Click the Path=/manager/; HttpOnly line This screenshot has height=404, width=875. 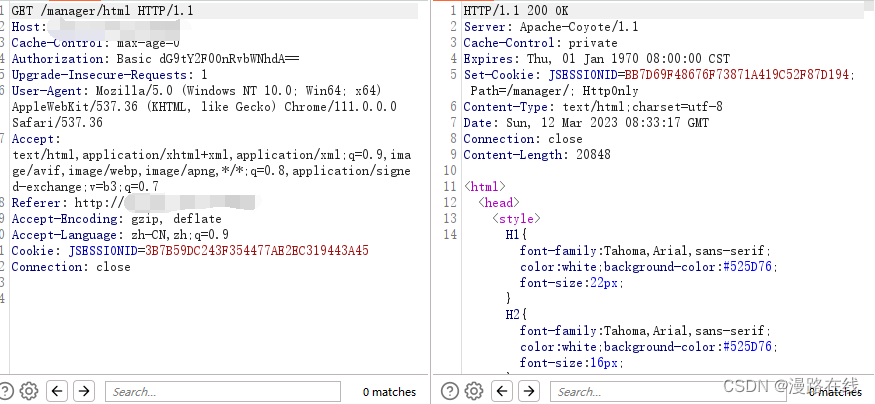pos(554,91)
